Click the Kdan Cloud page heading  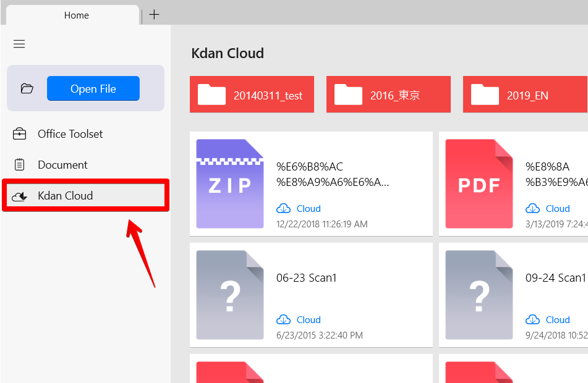click(x=228, y=53)
